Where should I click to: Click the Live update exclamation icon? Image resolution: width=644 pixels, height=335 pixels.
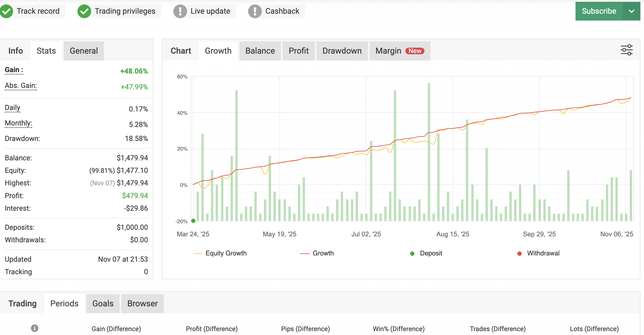(180, 11)
